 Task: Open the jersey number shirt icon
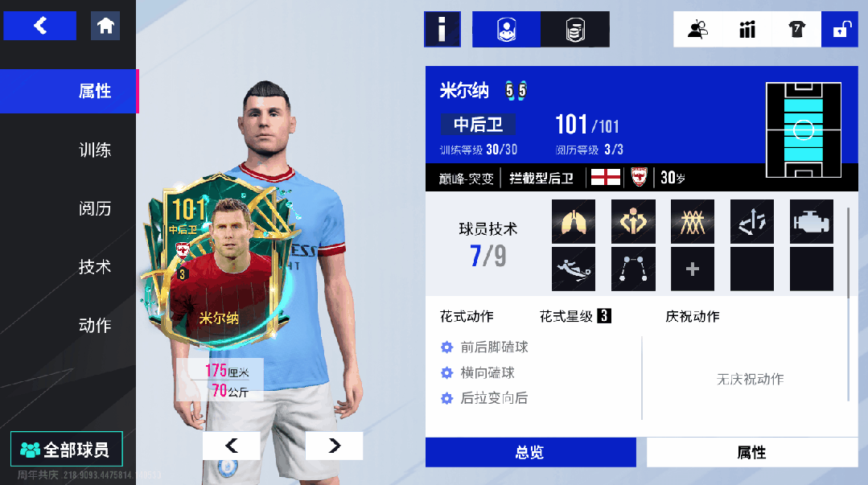(x=796, y=29)
